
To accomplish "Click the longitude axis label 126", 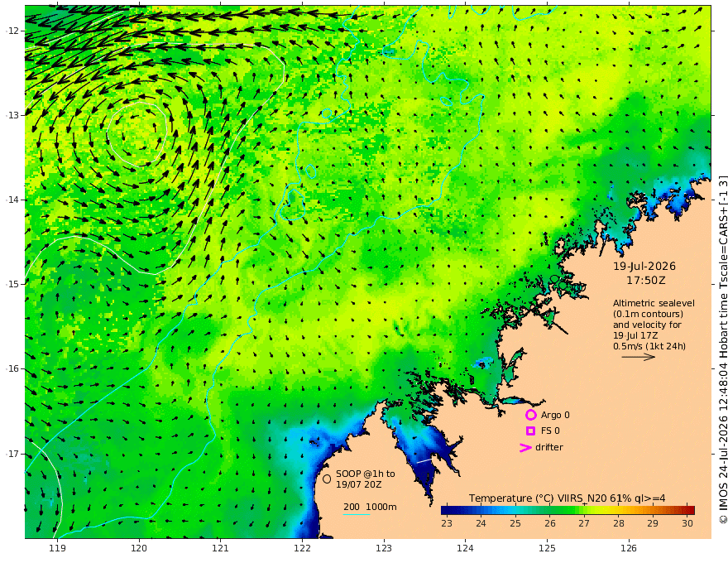I will (629, 549).
